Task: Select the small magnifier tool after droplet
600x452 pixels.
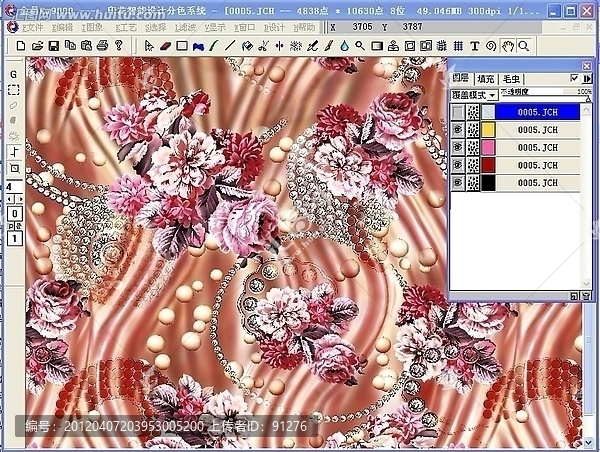Action: coord(360,46)
